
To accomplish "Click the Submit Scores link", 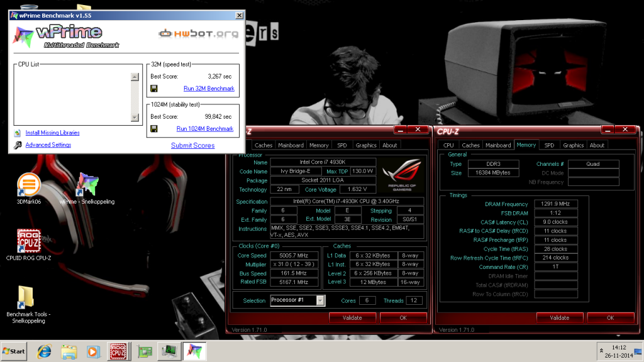I will click(192, 145).
